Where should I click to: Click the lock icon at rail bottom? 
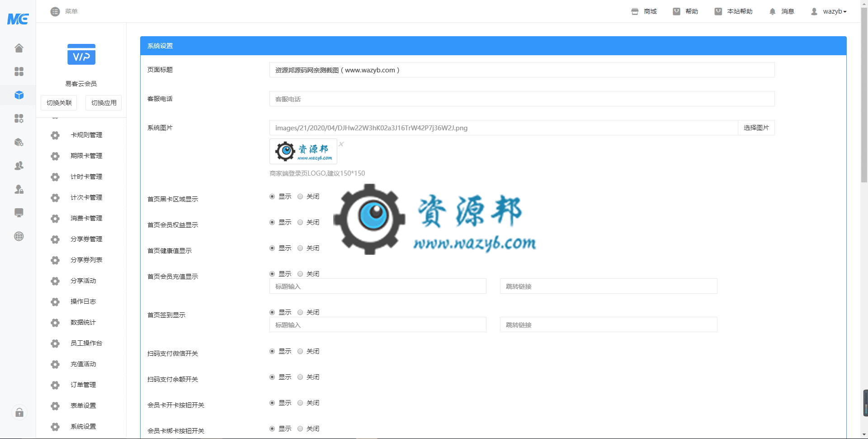coord(19,412)
